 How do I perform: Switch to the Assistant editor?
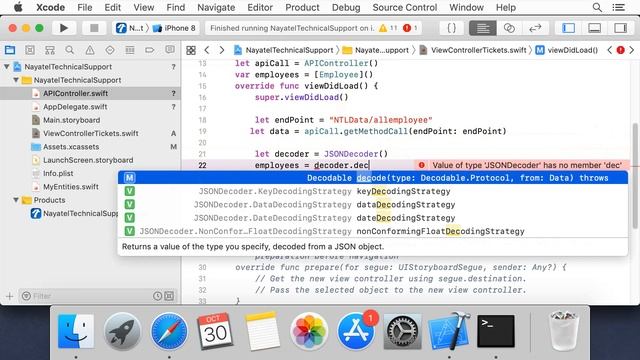[509, 28]
